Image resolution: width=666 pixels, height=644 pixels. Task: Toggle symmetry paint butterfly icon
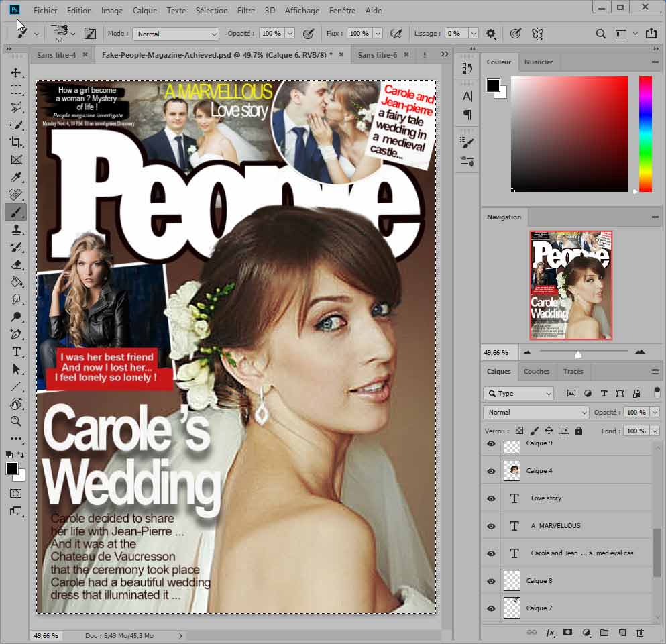click(x=537, y=34)
